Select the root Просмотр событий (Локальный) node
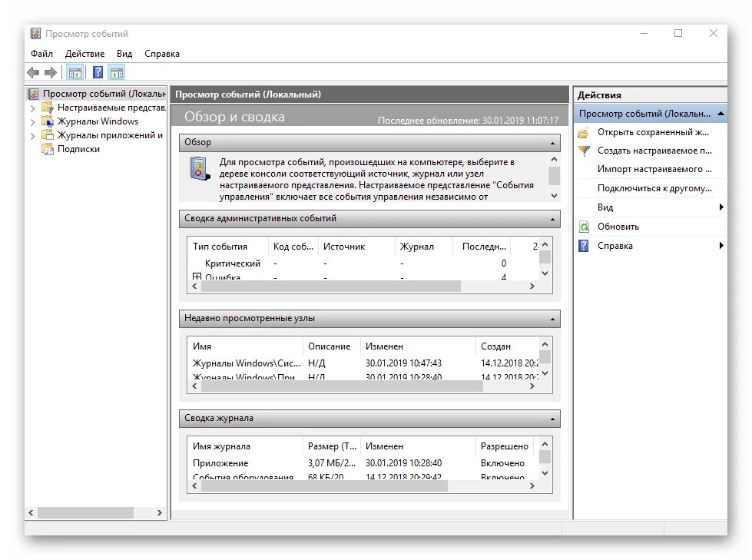752x560 pixels. pyautogui.click(x=104, y=94)
